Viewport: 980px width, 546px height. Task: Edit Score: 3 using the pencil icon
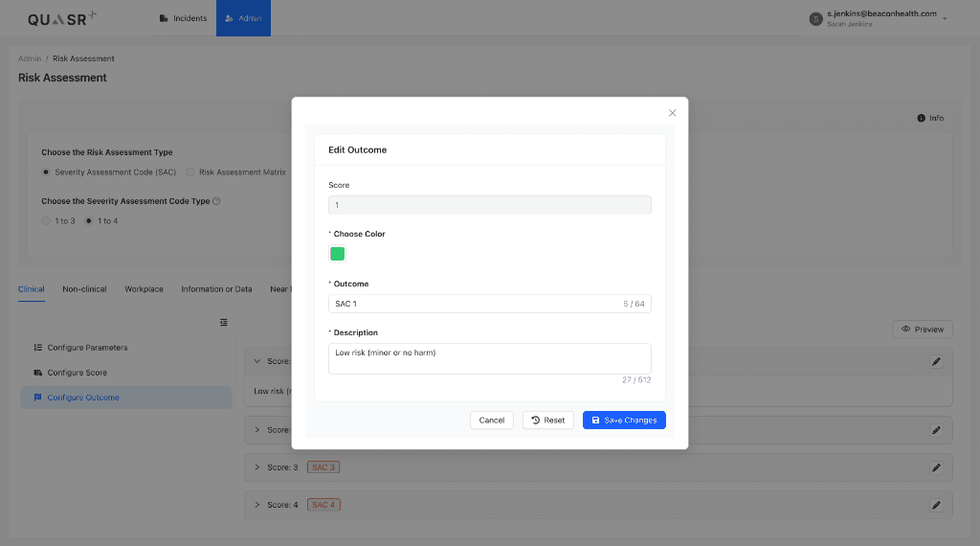click(x=936, y=467)
